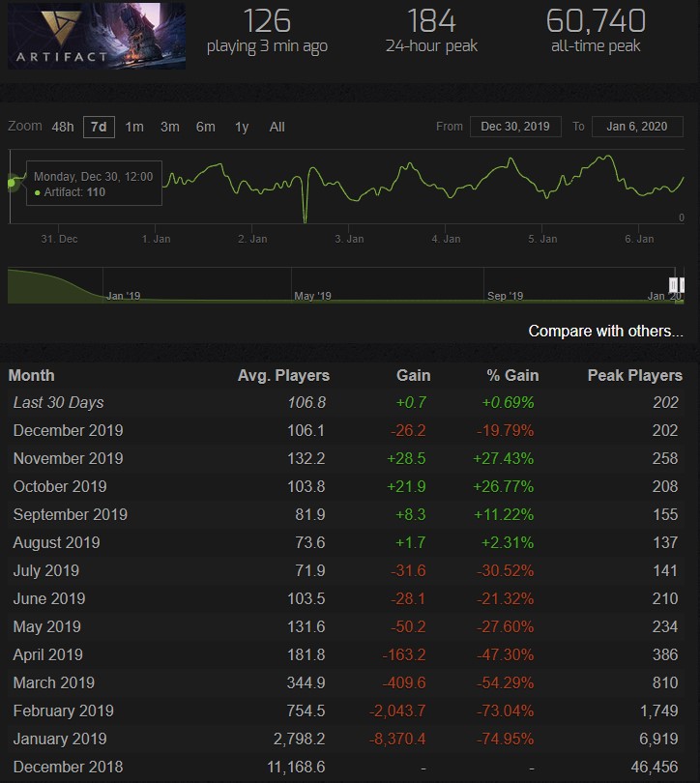Click the Sep '19 navigator label
700x783 pixels.
pos(506,296)
